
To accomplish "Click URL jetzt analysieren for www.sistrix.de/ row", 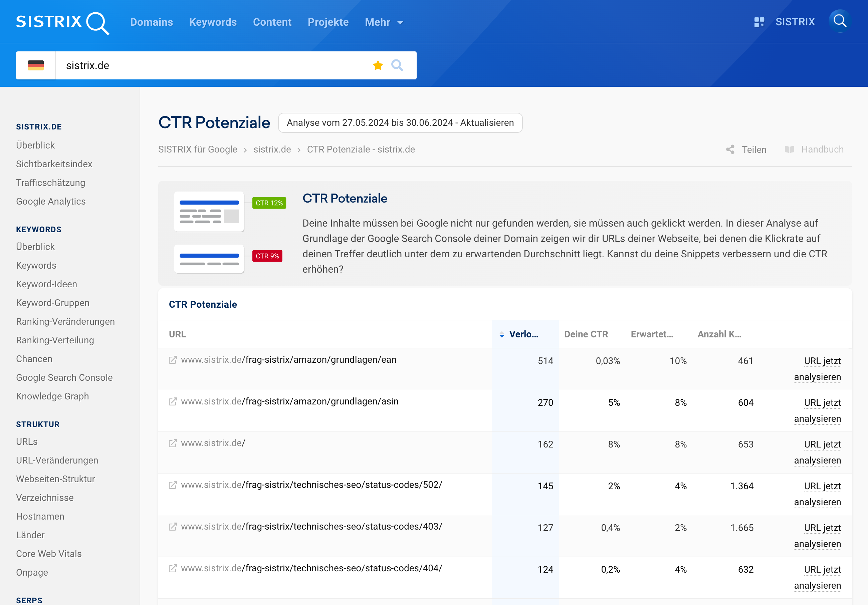I will pos(817,452).
